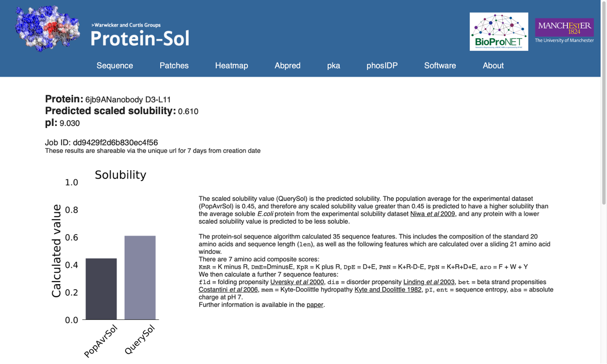Screen dimensions: 607x364
Task: Go to the Patches page
Action: click(174, 65)
